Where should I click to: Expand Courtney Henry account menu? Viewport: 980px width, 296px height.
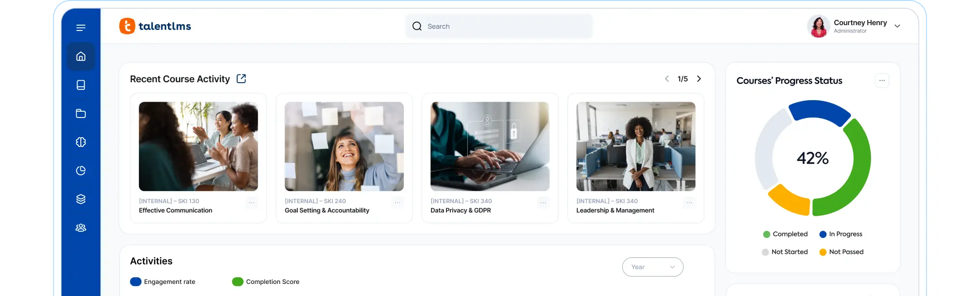tap(897, 26)
